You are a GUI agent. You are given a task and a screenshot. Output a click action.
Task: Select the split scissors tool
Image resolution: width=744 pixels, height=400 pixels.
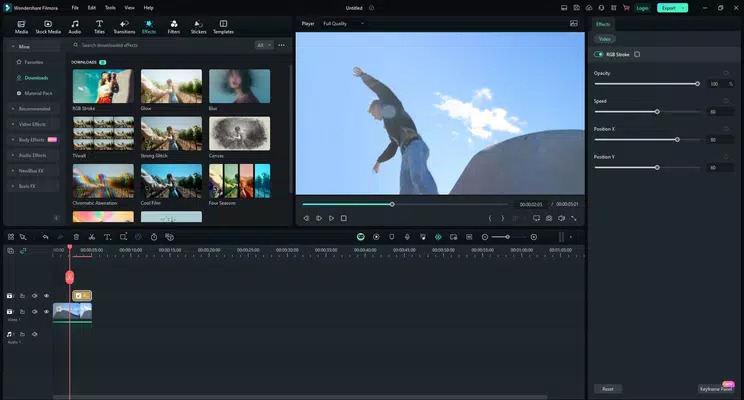91,237
